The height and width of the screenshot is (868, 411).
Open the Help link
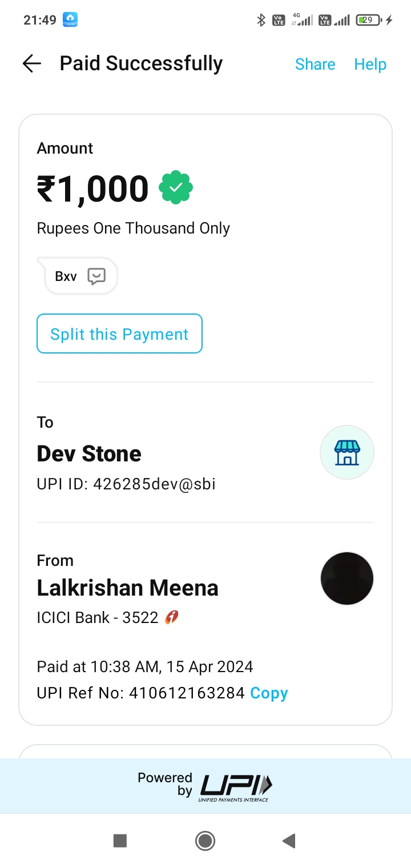tap(370, 64)
